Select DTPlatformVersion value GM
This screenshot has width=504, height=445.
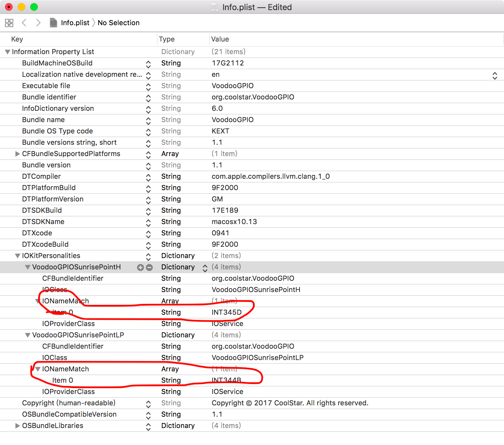pyautogui.click(x=217, y=199)
